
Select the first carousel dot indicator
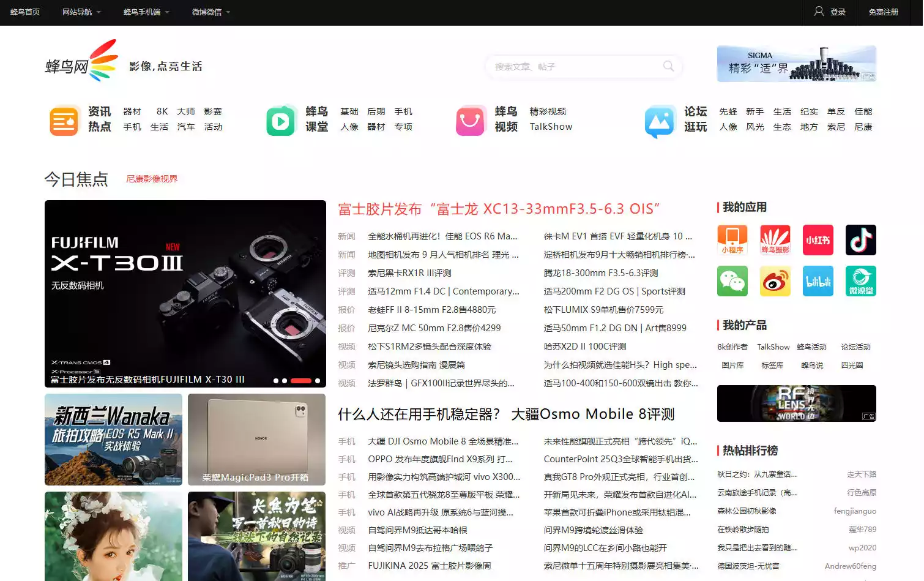coord(276,381)
